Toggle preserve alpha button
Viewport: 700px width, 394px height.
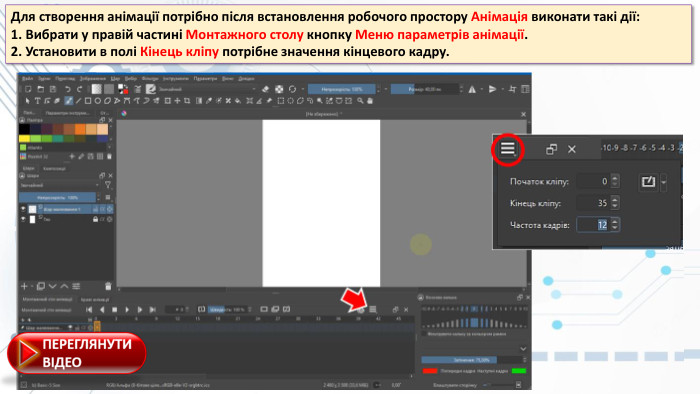(x=279, y=89)
